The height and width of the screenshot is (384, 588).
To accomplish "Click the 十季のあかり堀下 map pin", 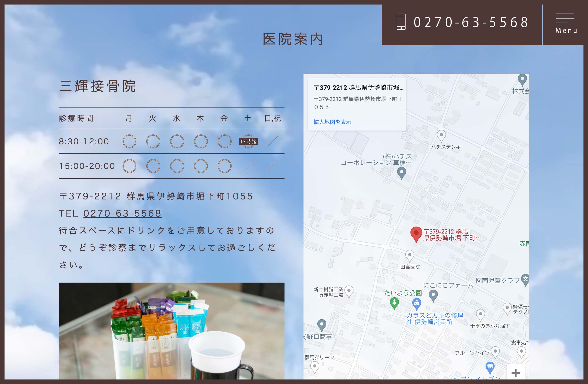I will click(480, 314).
